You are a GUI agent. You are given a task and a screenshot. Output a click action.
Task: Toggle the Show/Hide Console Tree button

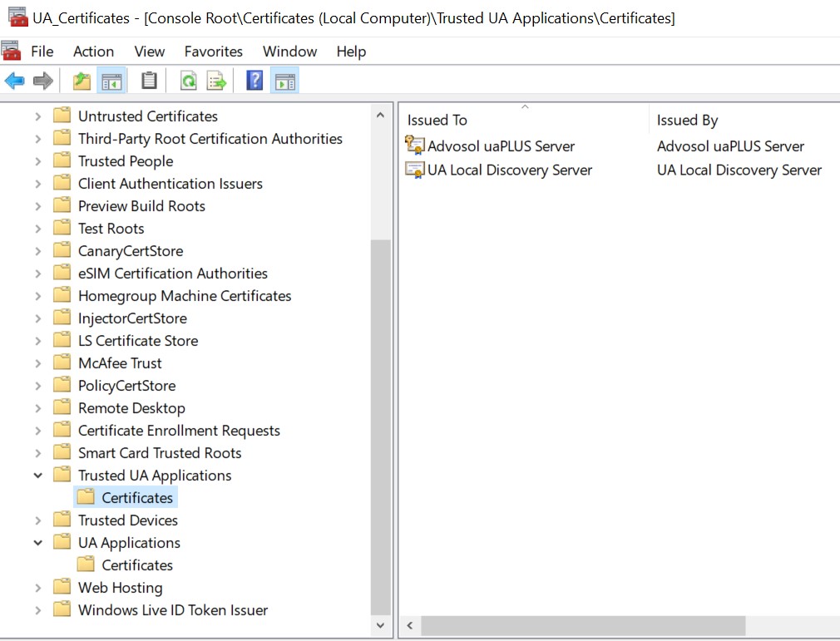[111, 81]
